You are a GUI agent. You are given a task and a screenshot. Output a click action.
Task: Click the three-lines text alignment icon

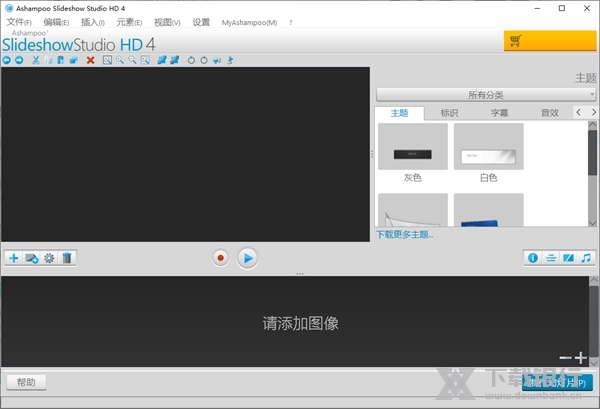click(551, 258)
